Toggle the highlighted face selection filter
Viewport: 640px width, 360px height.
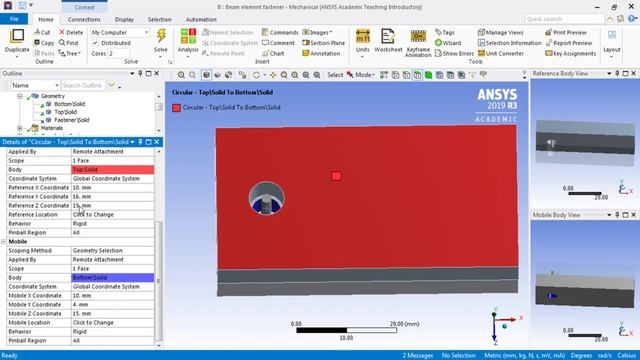(417, 75)
